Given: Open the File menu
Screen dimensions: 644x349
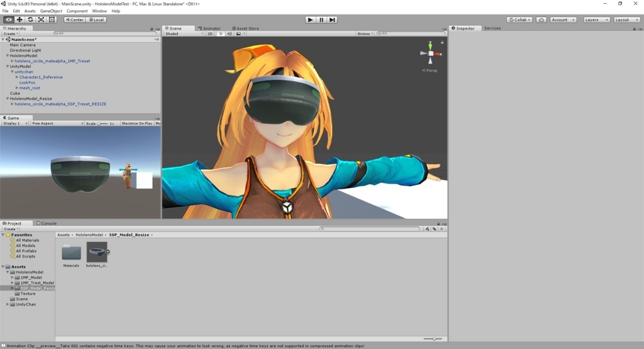Looking at the screenshot, I should point(5,11).
